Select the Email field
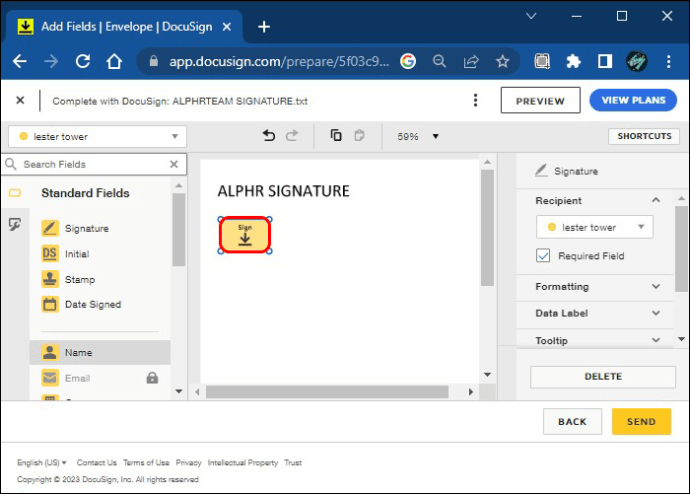The height and width of the screenshot is (494, 690). click(x=100, y=378)
